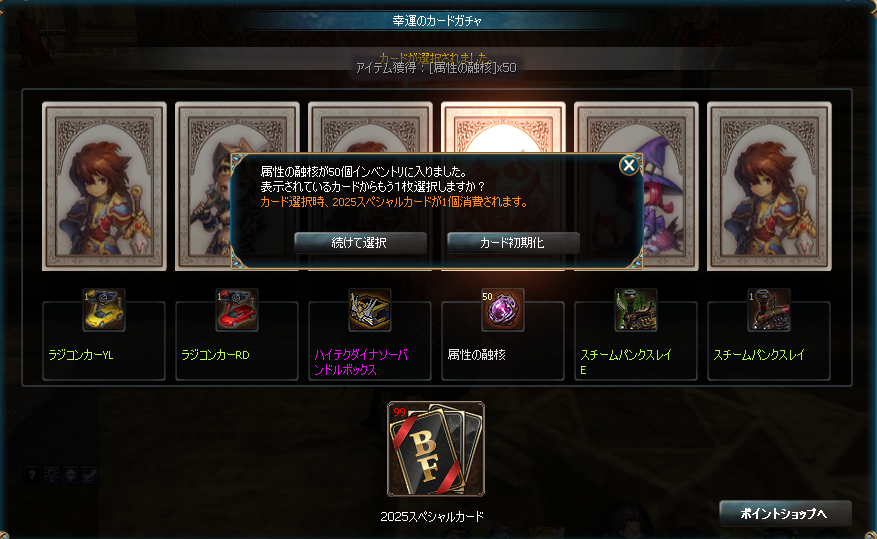The width and height of the screenshot is (877, 539).
Task: Click the rightmost スチームパンクスレイ sleigh icon
Action: coord(769,310)
